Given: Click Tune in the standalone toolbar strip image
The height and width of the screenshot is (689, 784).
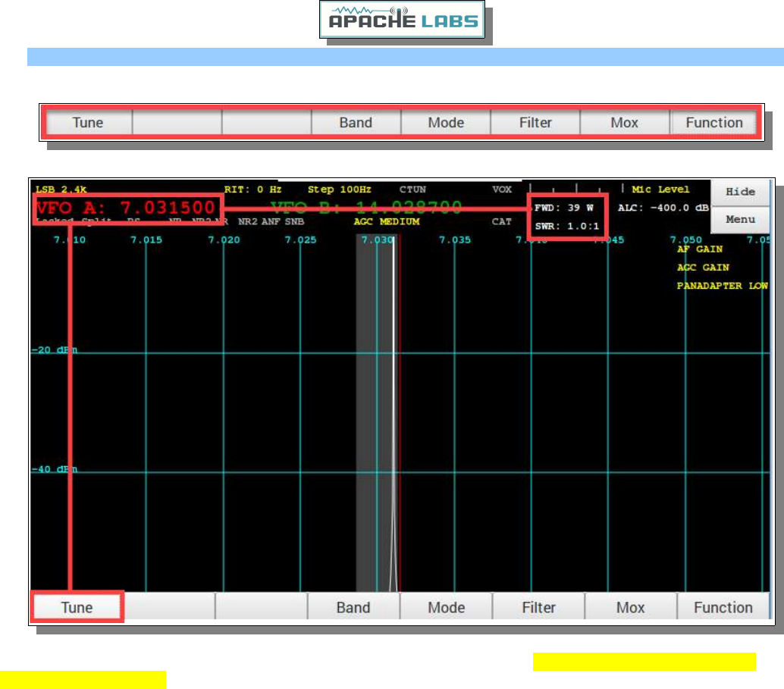Looking at the screenshot, I should coord(88,123).
